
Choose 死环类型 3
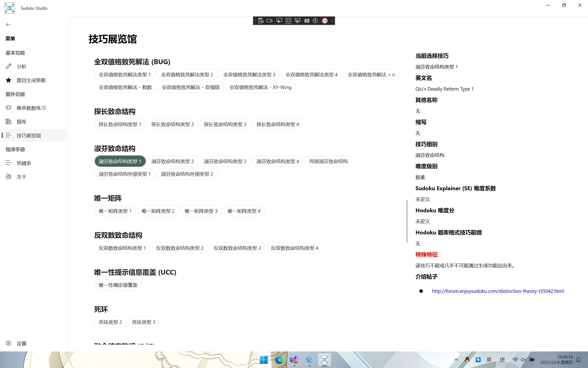(144, 322)
